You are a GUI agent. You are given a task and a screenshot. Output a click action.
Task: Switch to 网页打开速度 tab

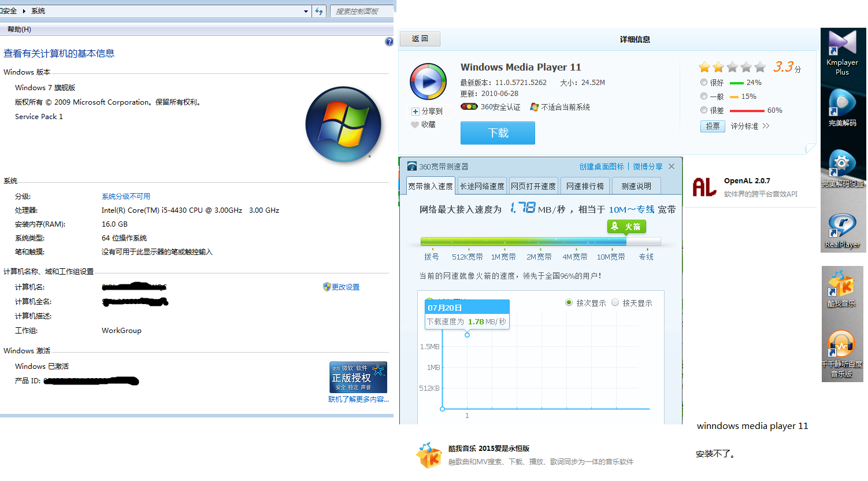(x=533, y=186)
